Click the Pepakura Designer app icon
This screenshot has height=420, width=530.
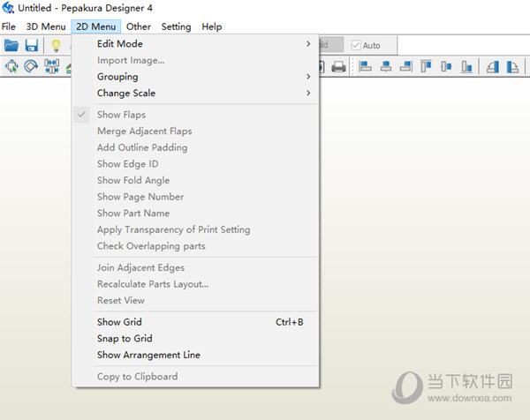tap(8, 8)
